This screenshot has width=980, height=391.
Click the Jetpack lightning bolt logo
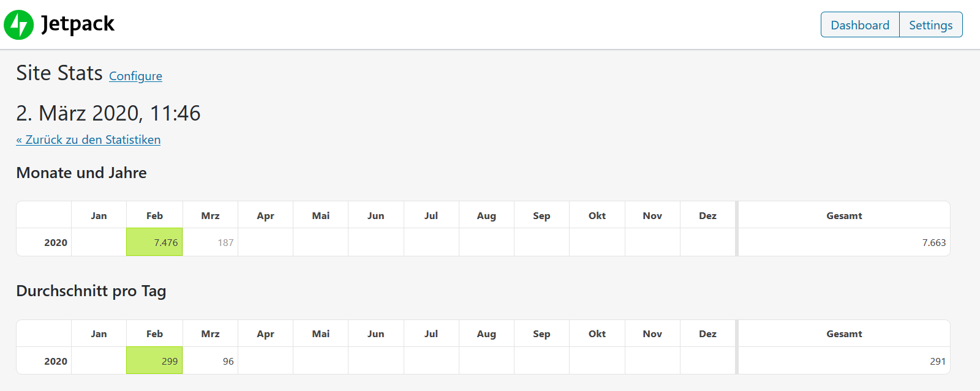coord(19,25)
